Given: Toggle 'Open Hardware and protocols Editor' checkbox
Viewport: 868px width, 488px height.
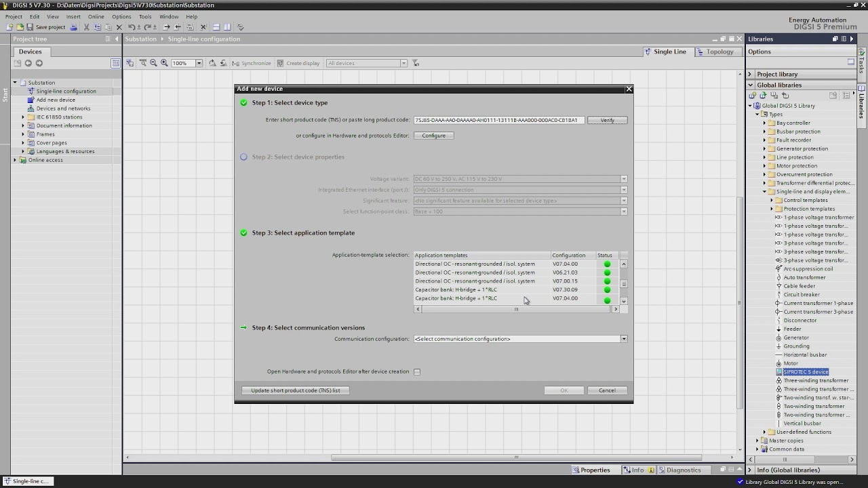Looking at the screenshot, I should coord(417,372).
